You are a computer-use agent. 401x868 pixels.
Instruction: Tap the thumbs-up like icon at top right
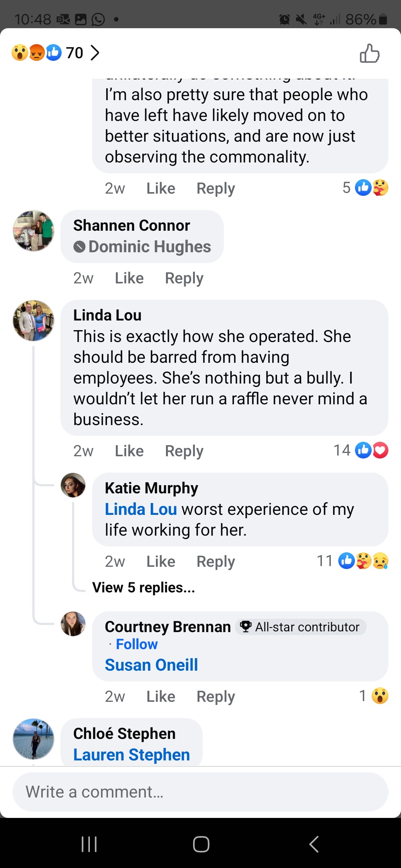369,53
